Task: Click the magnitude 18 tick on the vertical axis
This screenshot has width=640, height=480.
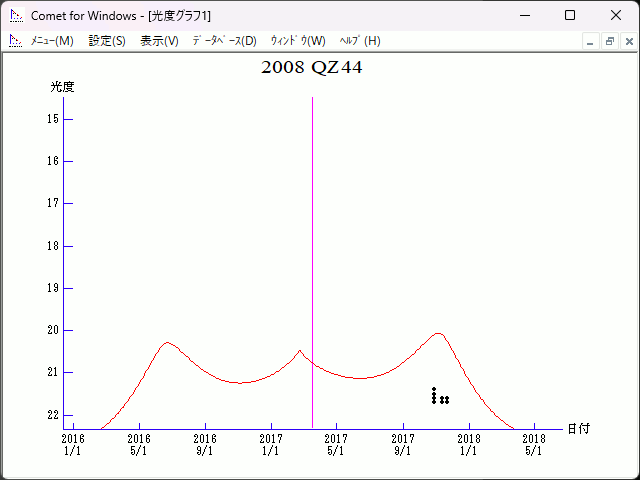Action: coord(54,246)
